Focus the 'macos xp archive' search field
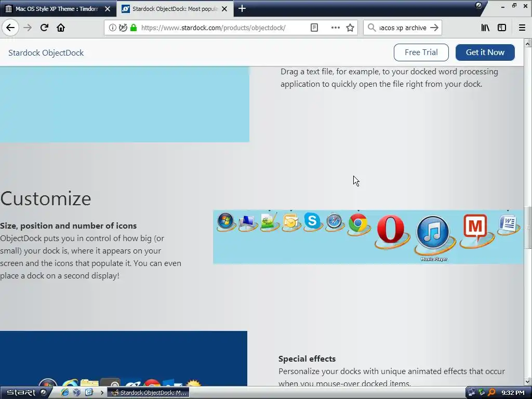 pyautogui.click(x=403, y=28)
